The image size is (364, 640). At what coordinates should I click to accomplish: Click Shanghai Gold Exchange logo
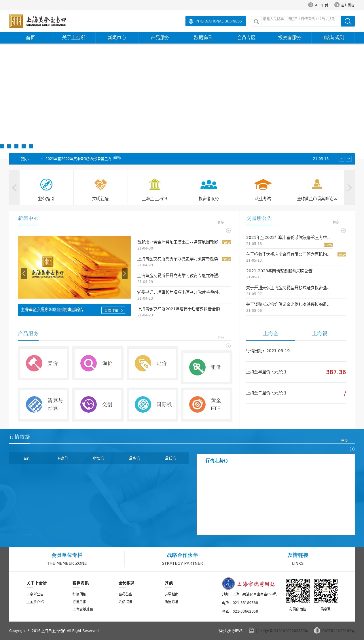click(38, 21)
